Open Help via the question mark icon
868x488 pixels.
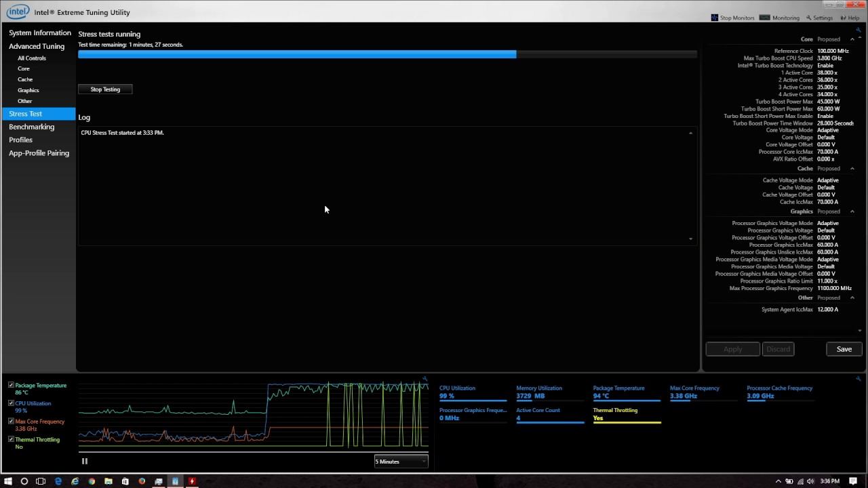843,18
